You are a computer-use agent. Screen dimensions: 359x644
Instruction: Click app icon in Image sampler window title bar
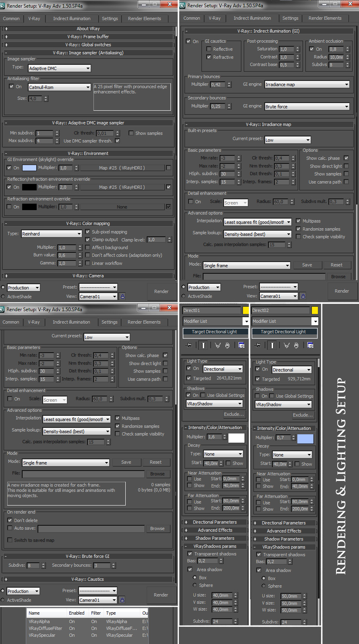click(x=2, y=6)
